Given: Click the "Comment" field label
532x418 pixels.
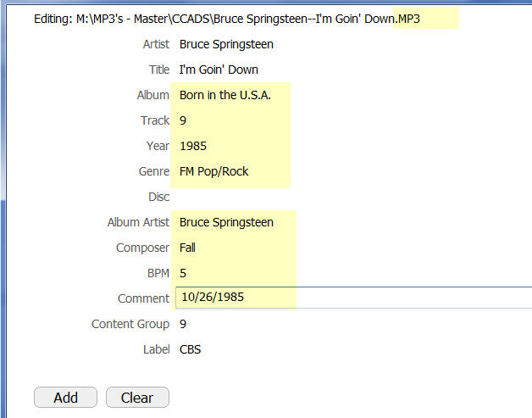Looking at the screenshot, I should [x=143, y=298].
